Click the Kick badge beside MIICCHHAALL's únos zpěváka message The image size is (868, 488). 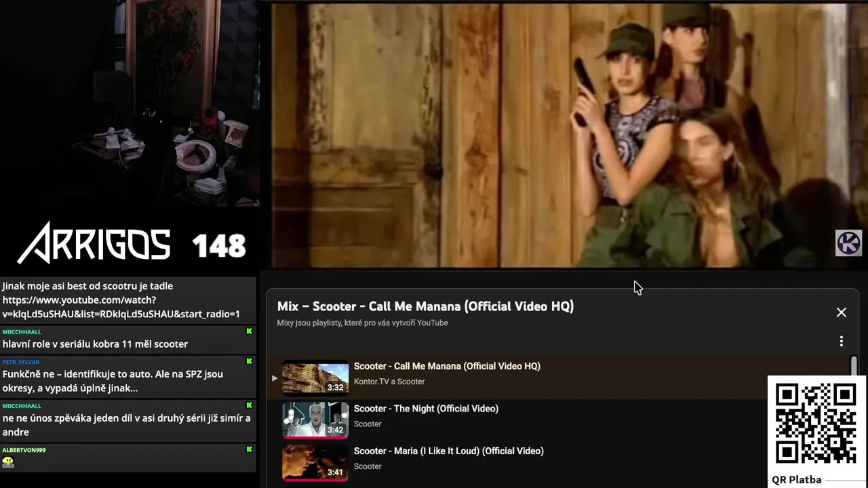(x=250, y=405)
